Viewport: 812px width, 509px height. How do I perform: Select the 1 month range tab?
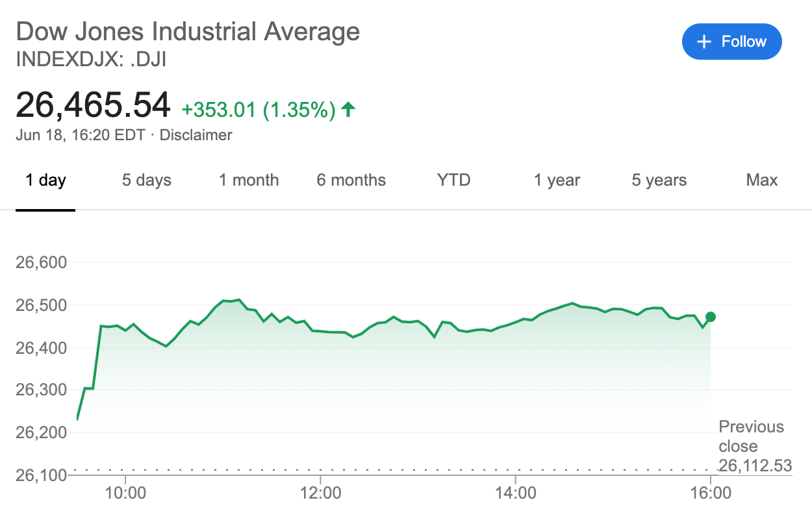coord(249,180)
